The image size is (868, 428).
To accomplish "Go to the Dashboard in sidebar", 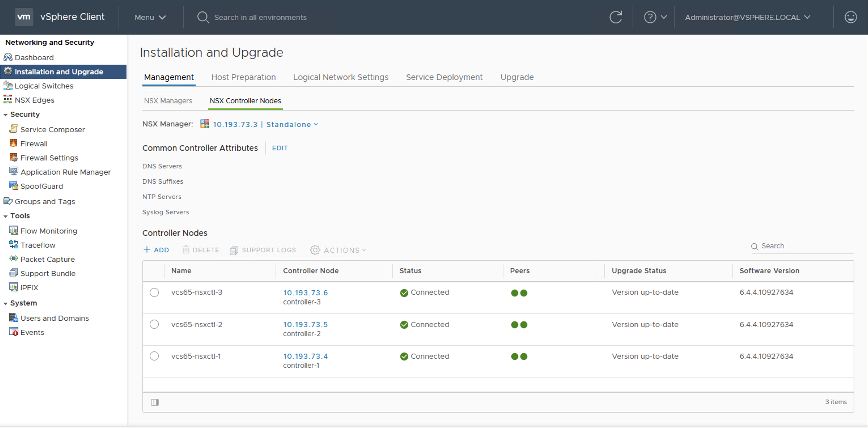I will [x=34, y=58].
